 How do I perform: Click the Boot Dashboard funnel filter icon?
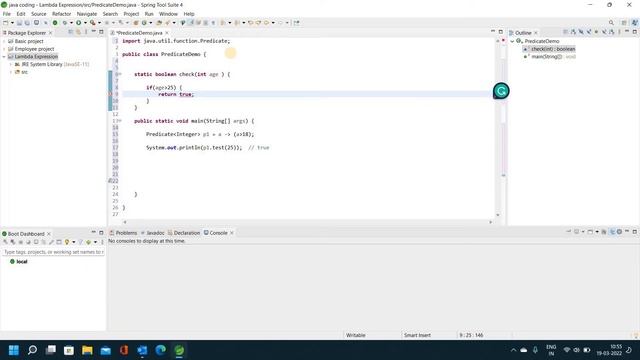(x=80, y=242)
